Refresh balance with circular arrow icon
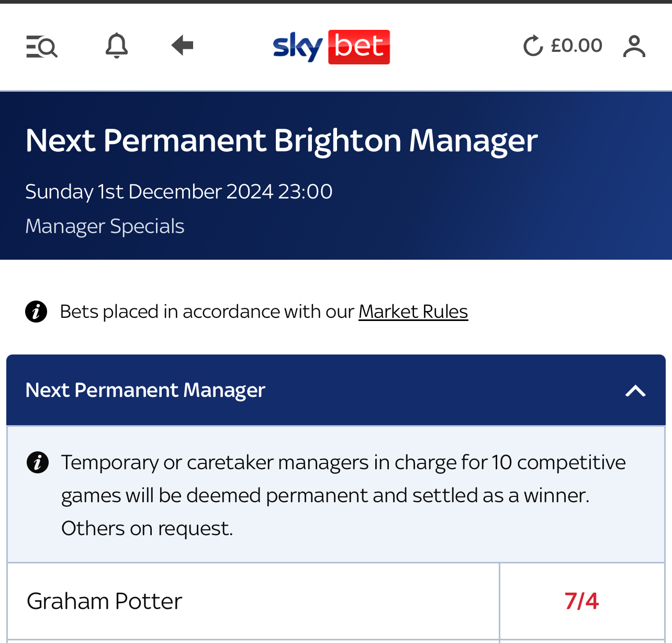 coord(533,46)
